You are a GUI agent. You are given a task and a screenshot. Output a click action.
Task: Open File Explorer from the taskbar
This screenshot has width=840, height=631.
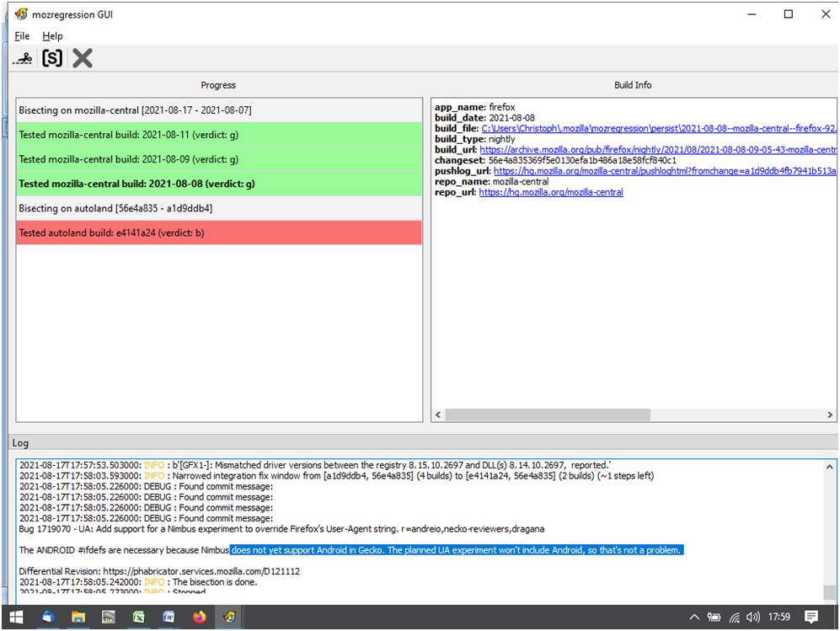click(78, 618)
